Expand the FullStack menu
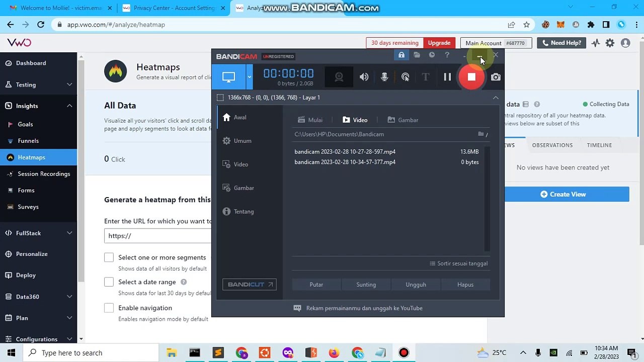644x362 pixels. [x=38, y=233]
